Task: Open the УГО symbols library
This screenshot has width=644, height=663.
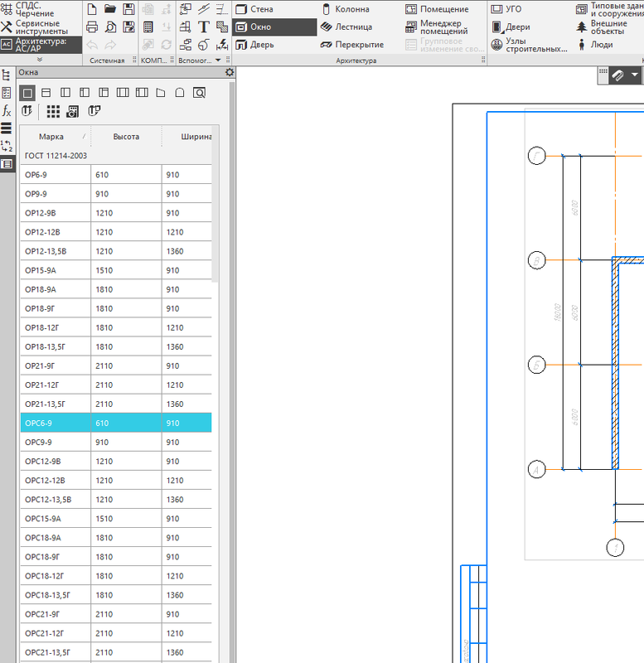Action: coord(506,9)
